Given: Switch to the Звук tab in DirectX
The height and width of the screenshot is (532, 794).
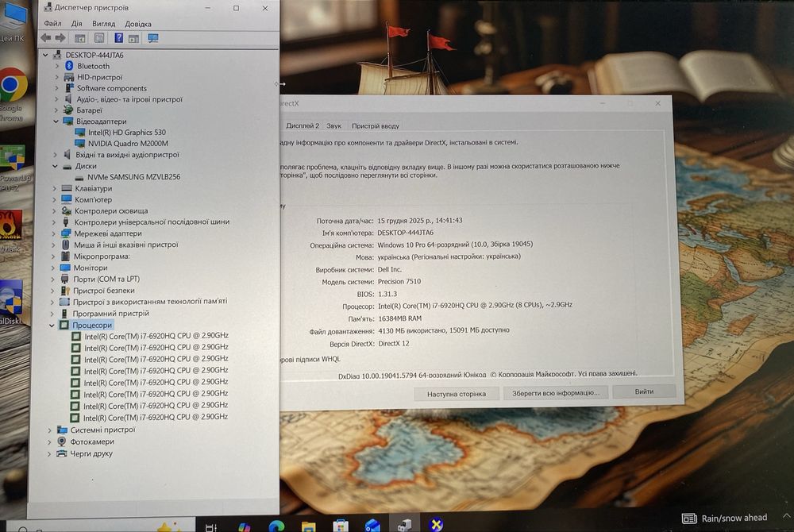Looking at the screenshot, I should tap(333, 125).
